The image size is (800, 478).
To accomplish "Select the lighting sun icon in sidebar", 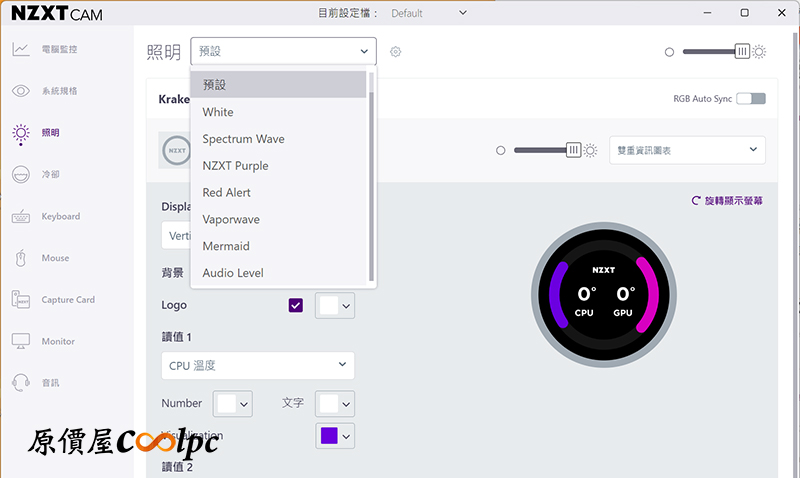I will click(21, 134).
